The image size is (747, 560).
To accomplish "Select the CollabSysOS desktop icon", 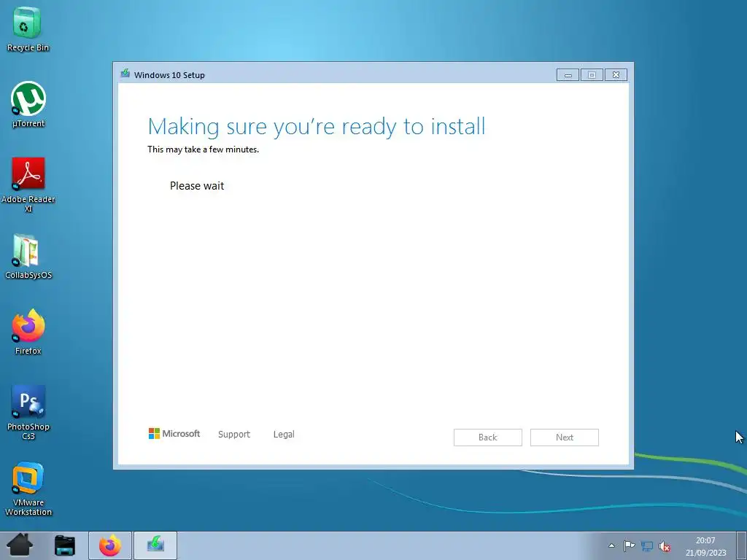I will click(x=28, y=256).
